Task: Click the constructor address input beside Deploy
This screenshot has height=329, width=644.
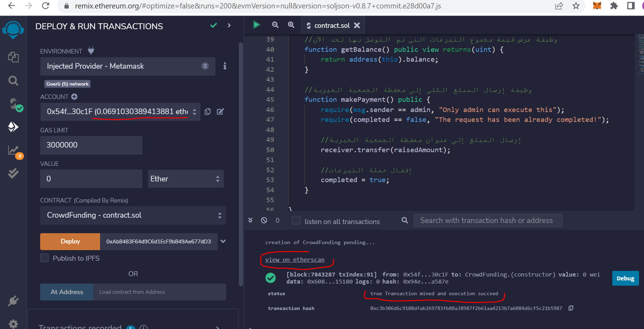Action: (x=159, y=241)
